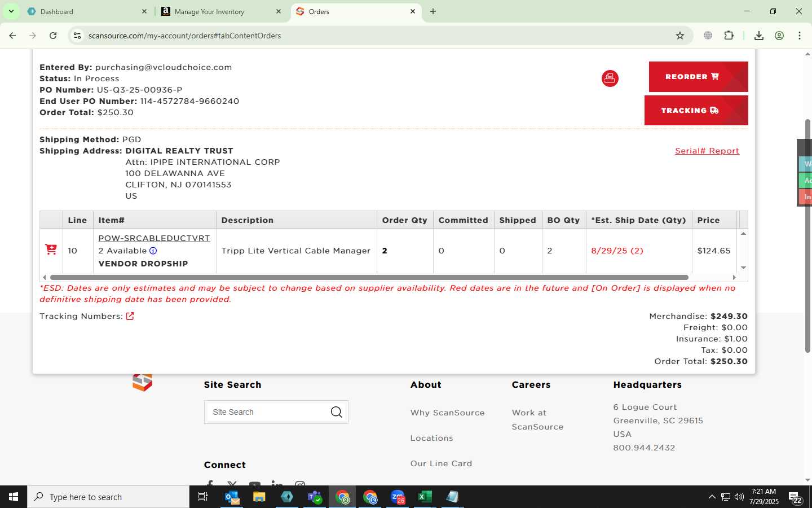Screen dimensions: 812x508
Task: Close the Dashboard tab
Action: click(x=144, y=11)
